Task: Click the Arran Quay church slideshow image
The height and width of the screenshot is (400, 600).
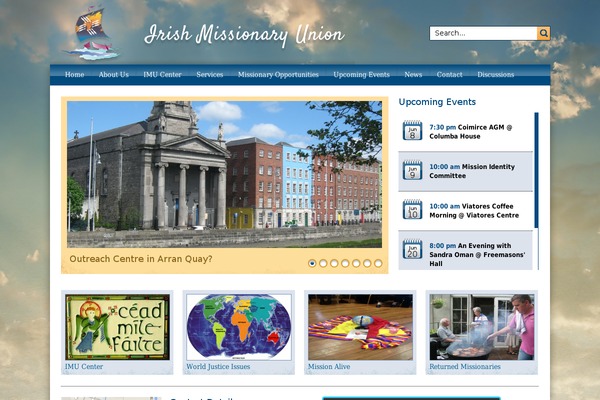Action: [x=224, y=174]
